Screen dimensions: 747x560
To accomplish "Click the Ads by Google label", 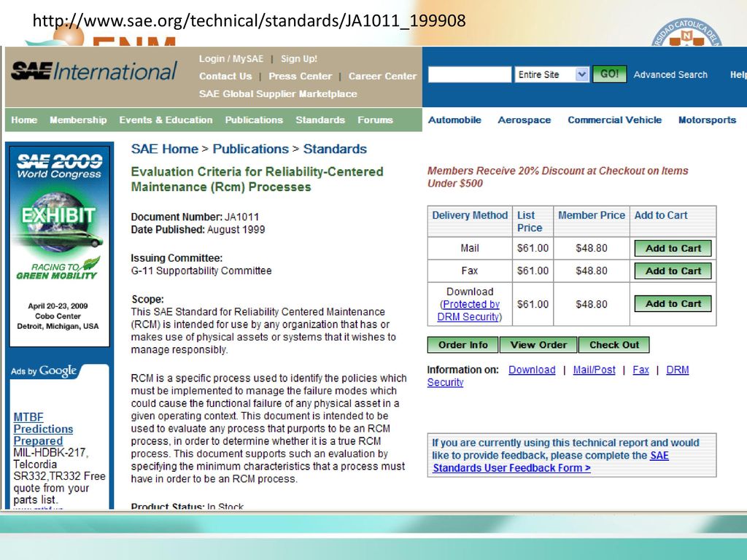I will click(x=44, y=371).
